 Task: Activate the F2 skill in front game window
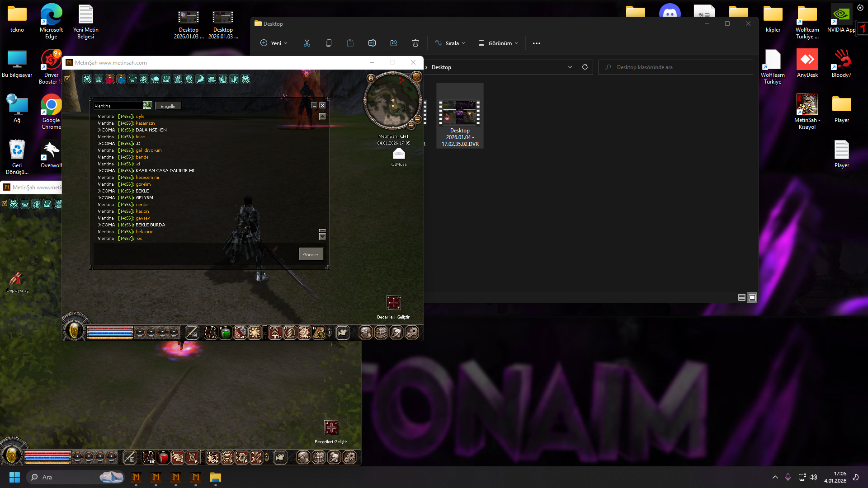point(290,333)
